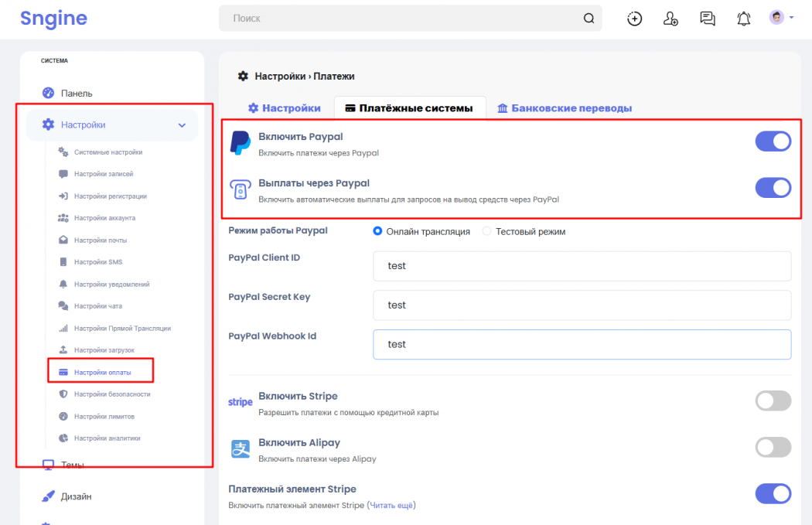Viewport: 812px width, 525px height.
Task: Open the create new plus icon
Action: point(634,19)
